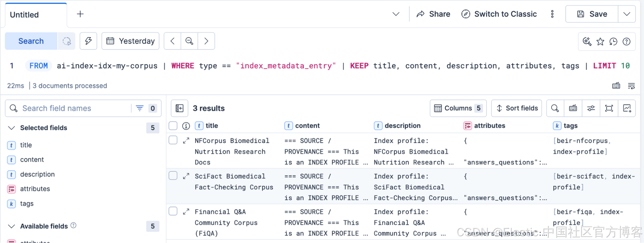644x243 pixels.
Task: Check the SciFact Biomedical row checkbox
Action: point(173,176)
